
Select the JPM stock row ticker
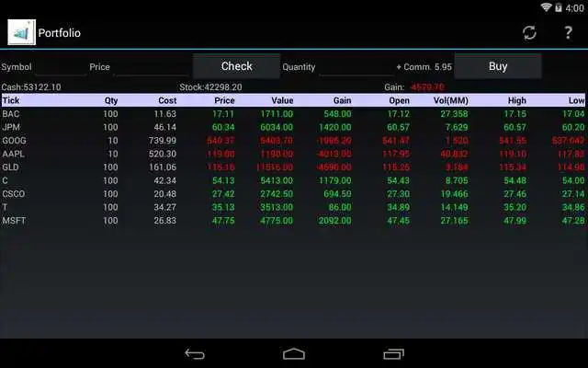coord(11,127)
